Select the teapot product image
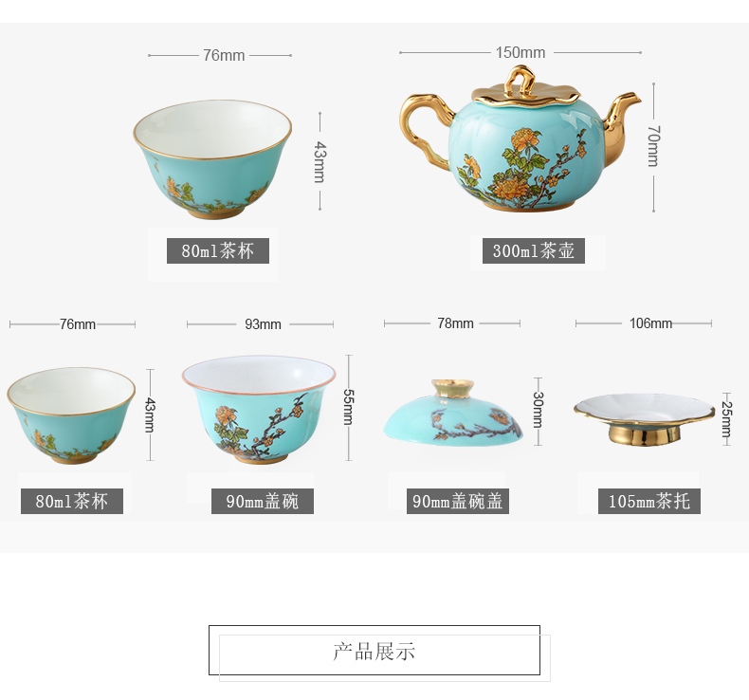 [521, 139]
